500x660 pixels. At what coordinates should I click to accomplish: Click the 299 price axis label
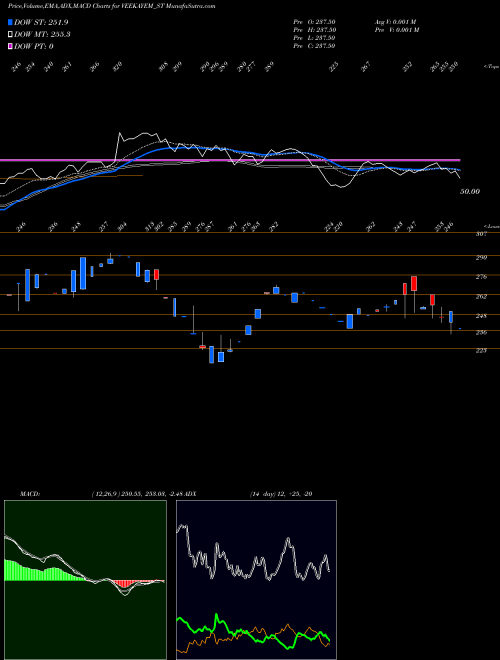(x=481, y=258)
